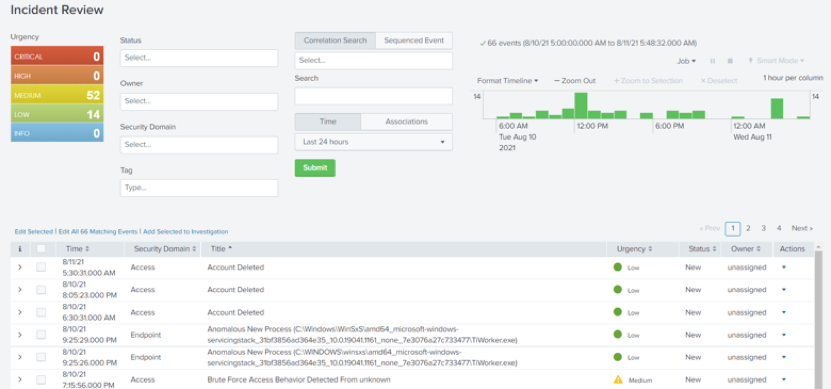Click Zoom Out on the timeline

574,81
